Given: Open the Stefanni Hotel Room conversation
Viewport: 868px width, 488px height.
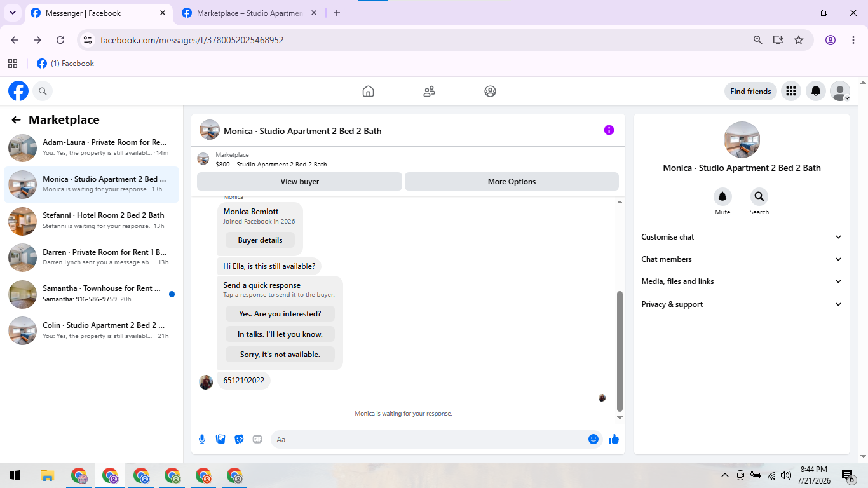Looking at the screenshot, I should click(92, 221).
